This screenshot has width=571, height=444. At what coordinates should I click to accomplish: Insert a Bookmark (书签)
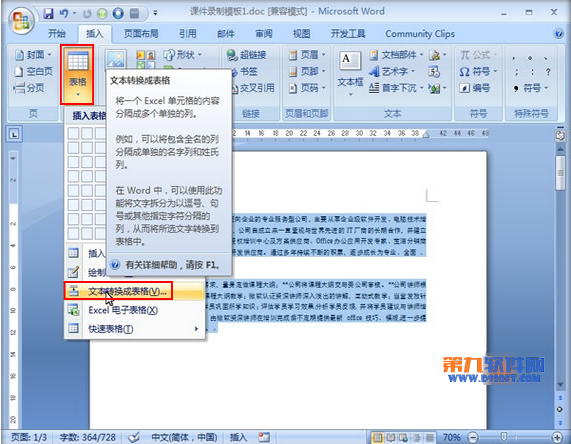pos(244,71)
